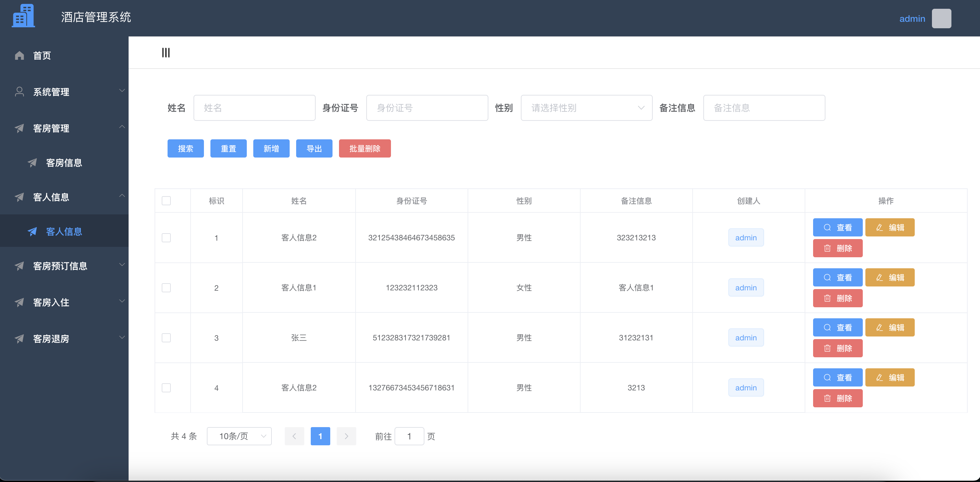980x482 pixels.
Task: Click the hotel building logo icon
Action: [x=23, y=16]
